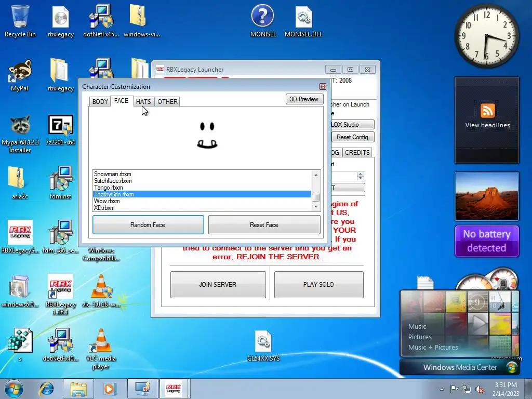This screenshot has height=399, width=532.
Task: Launch the MyPal browser shortcut
Action: pos(20,75)
